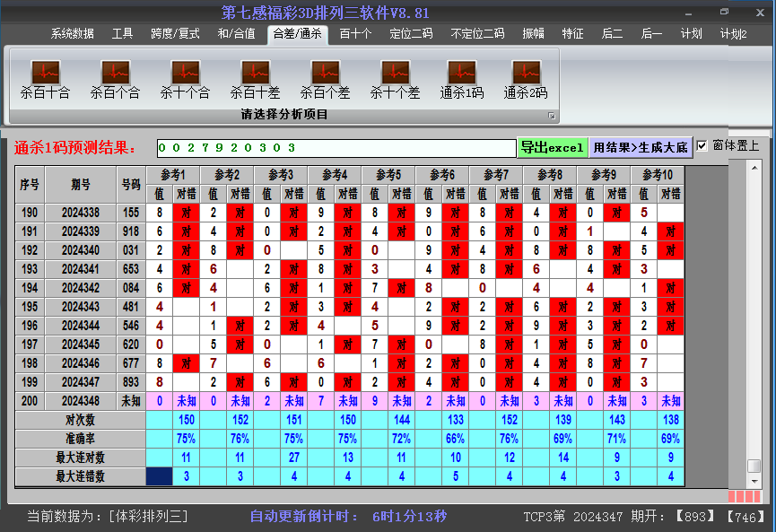This screenshot has height=532, width=776.
Task: Select period cell 2024344
Action: click(x=81, y=326)
